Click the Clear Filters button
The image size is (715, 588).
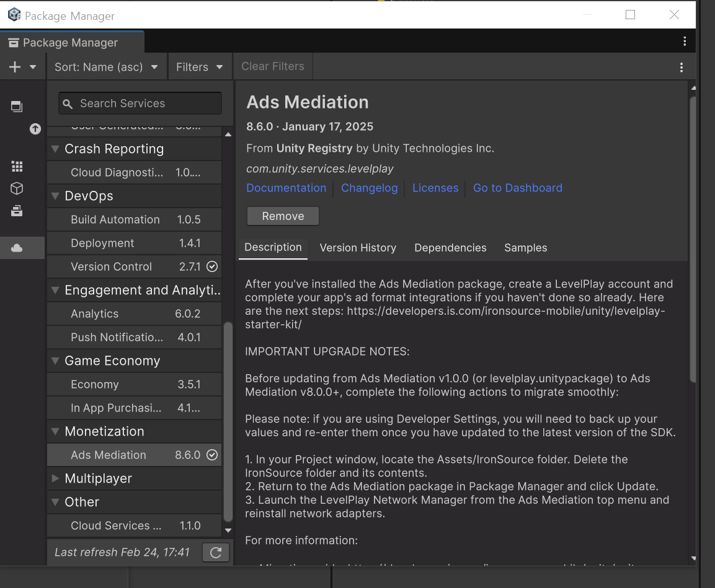[x=273, y=66]
